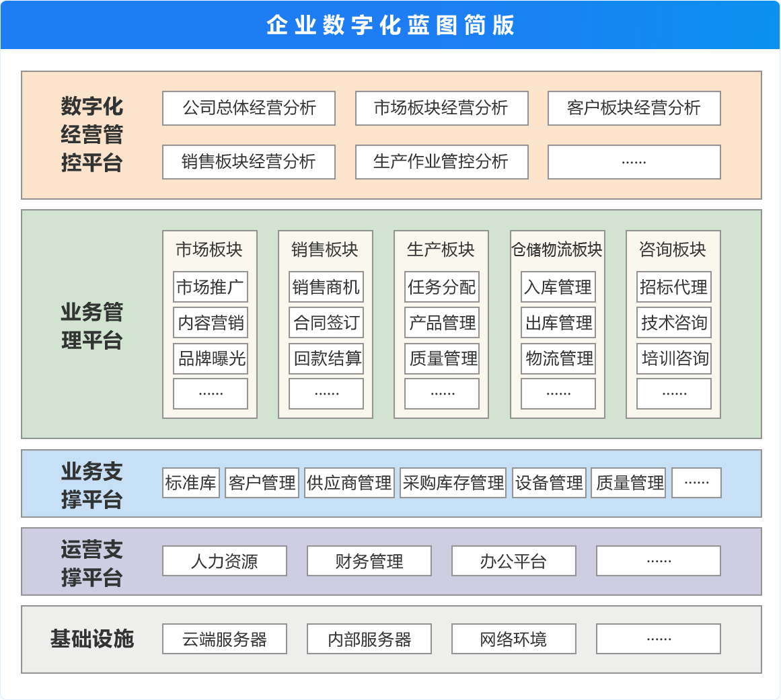
Task: Select 市场推广 under 市场板块
Action: (x=211, y=287)
